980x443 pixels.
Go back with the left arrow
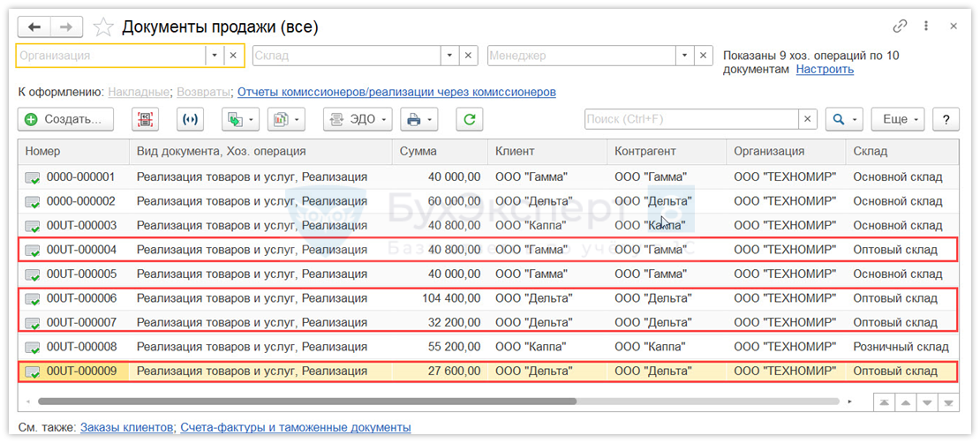pyautogui.click(x=35, y=26)
